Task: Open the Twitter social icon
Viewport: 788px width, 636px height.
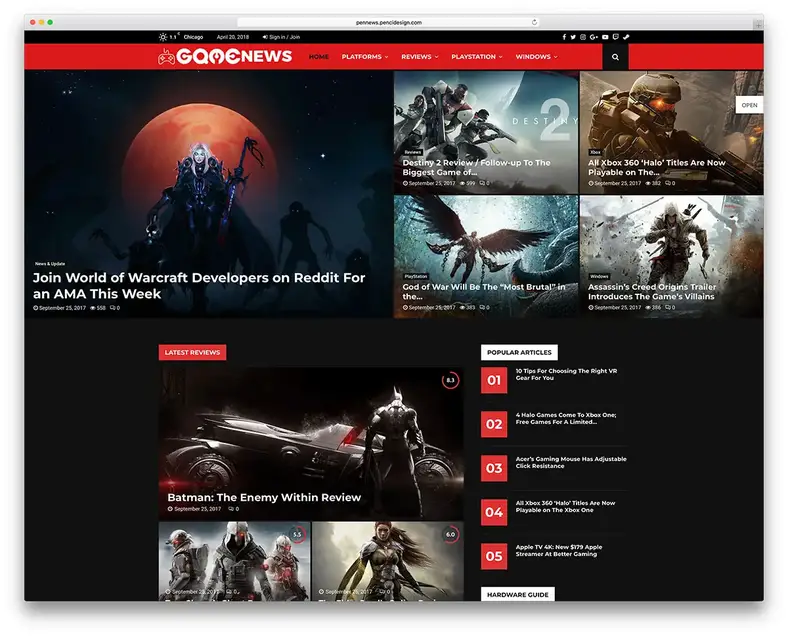Action: (573, 37)
